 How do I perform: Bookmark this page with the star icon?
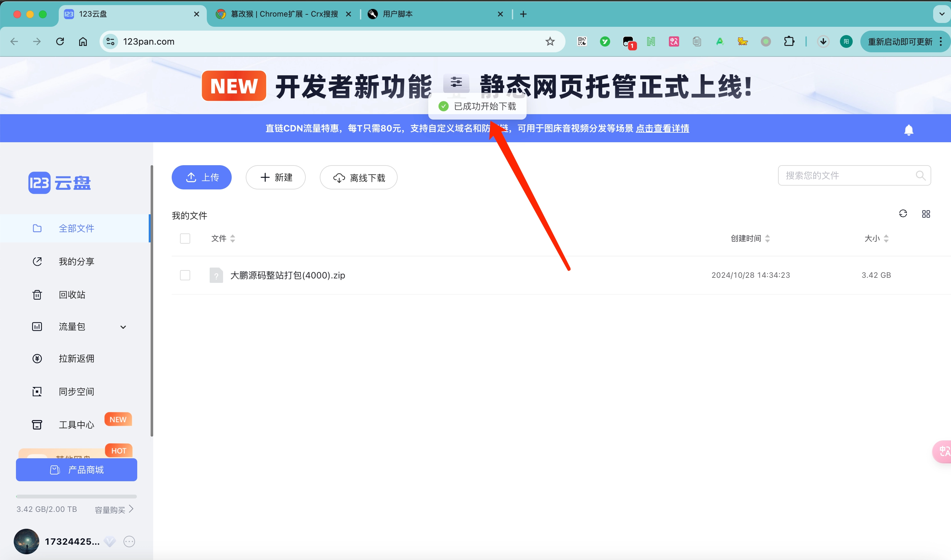pyautogui.click(x=550, y=41)
